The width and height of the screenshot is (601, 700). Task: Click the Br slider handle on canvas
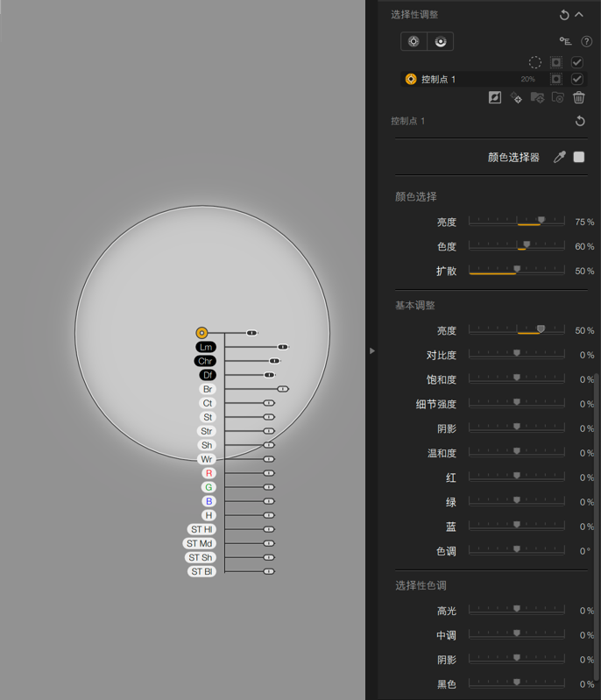click(283, 389)
